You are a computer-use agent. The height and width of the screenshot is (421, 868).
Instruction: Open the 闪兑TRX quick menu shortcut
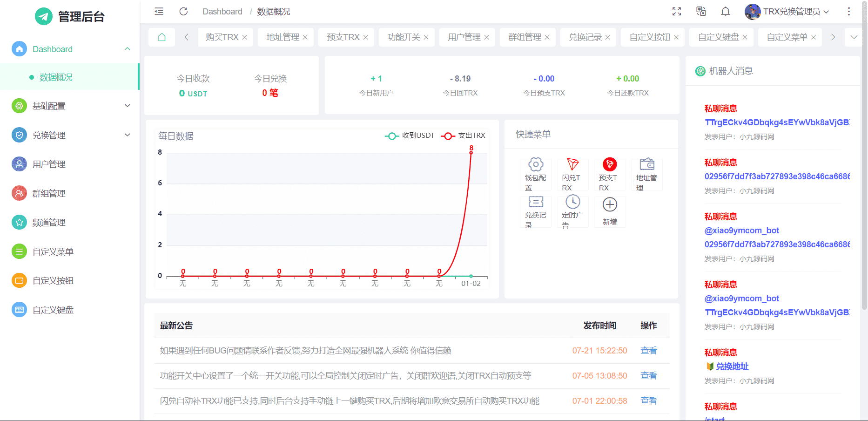coord(572,174)
